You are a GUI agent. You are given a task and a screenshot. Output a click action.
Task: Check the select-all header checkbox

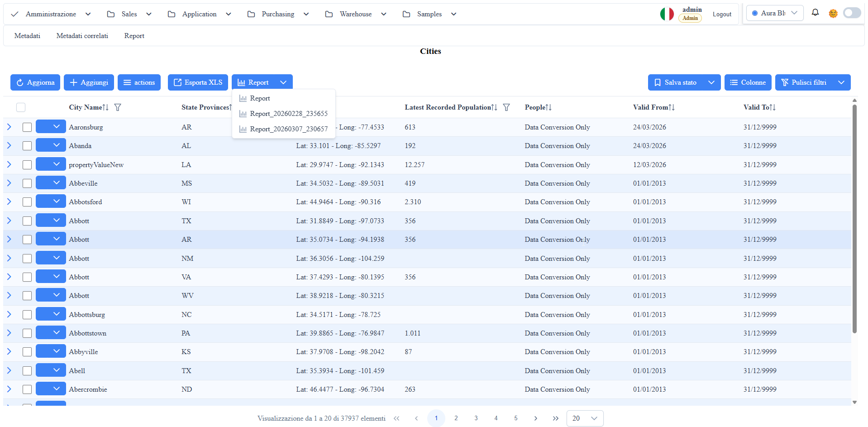21,107
